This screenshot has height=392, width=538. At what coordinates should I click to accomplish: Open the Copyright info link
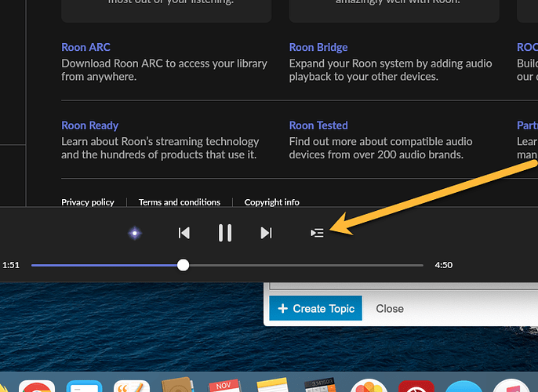(271, 202)
